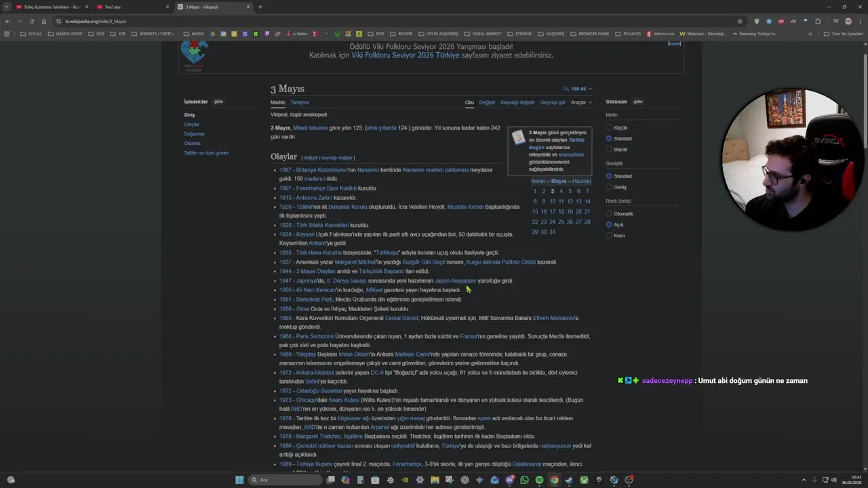Open Geçmişi gör history tab

point(553,102)
